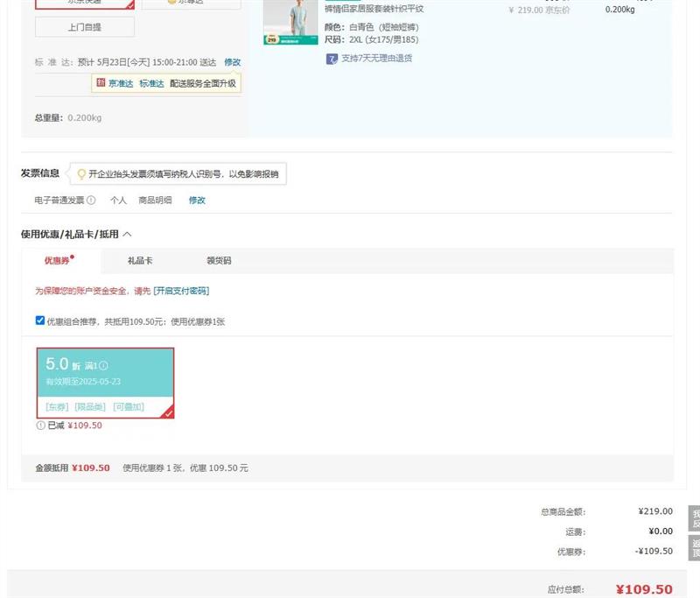
Task: Select the 上门自提 pickup option
Action: pos(85,27)
